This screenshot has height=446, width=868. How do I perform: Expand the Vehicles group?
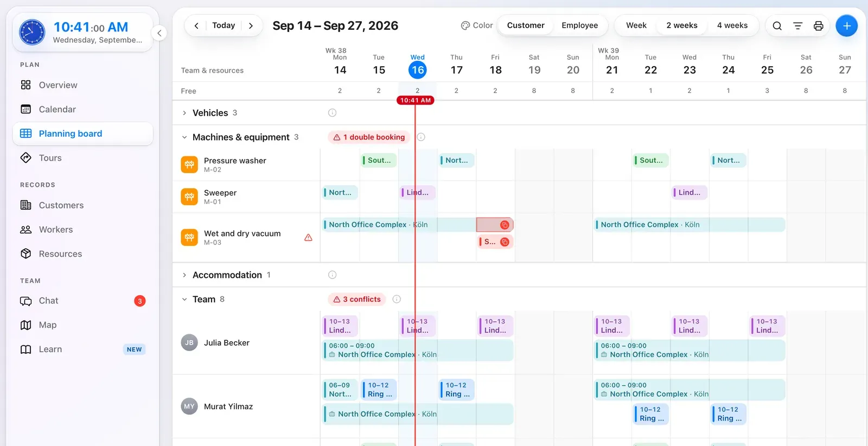click(x=184, y=113)
